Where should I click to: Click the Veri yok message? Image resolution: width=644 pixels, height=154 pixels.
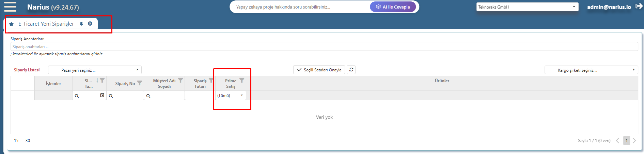[324, 117]
